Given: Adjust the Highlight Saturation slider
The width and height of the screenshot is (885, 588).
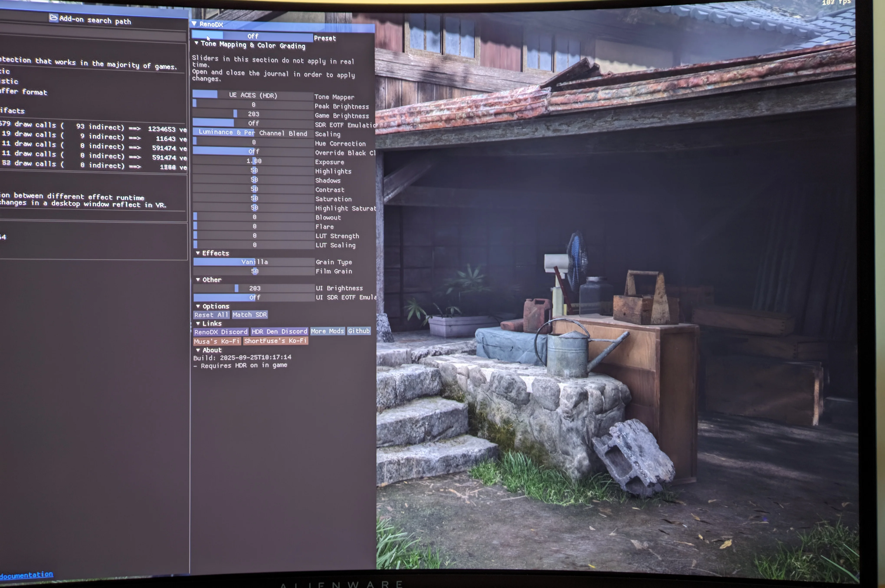Looking at the screenshot, I should pos(254,208).
